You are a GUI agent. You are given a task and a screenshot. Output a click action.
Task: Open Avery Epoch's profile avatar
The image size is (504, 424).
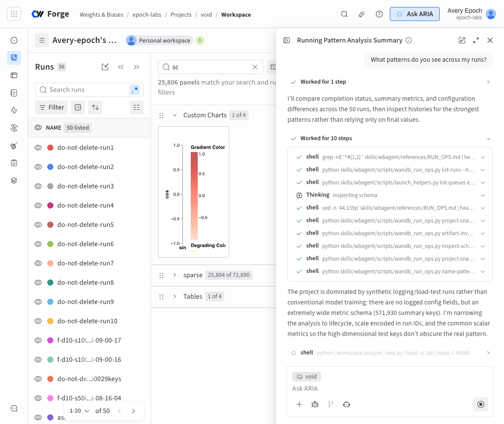491,14
